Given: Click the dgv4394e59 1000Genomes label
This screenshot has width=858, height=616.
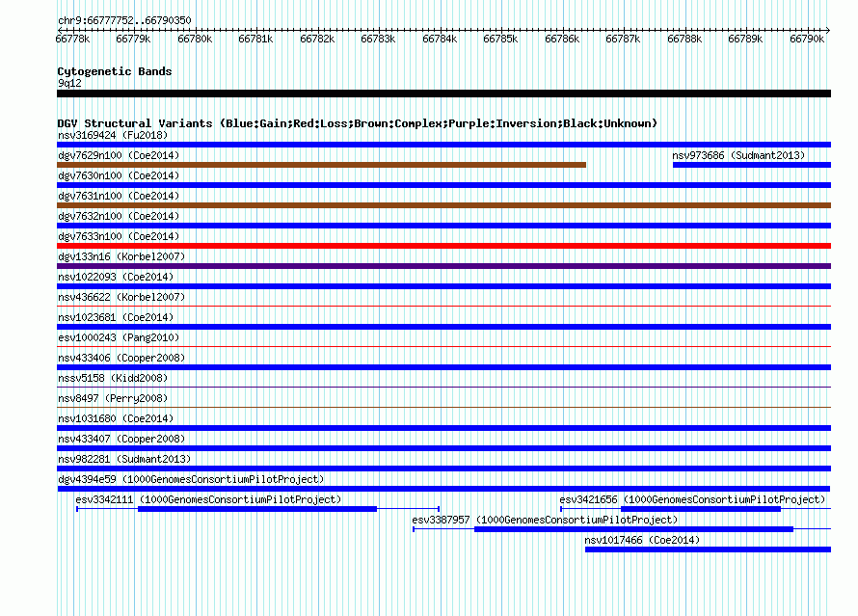Looking at the screenshot, I should (191, 479).
